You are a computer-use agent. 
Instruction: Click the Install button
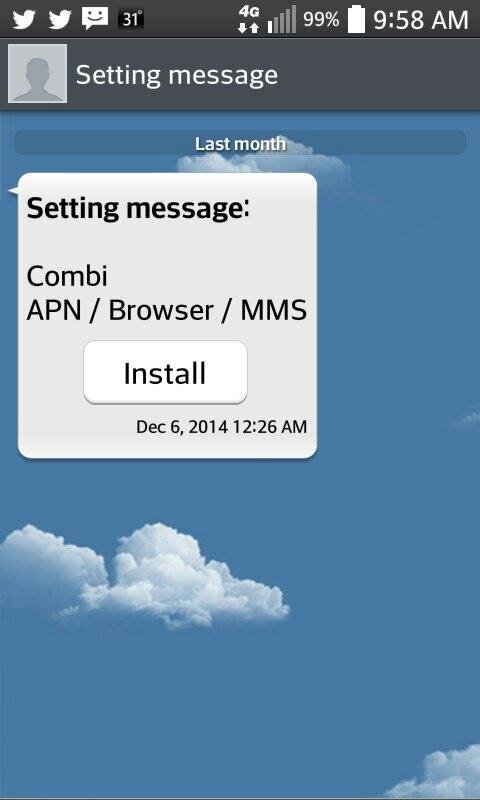(x=165, y=372)
